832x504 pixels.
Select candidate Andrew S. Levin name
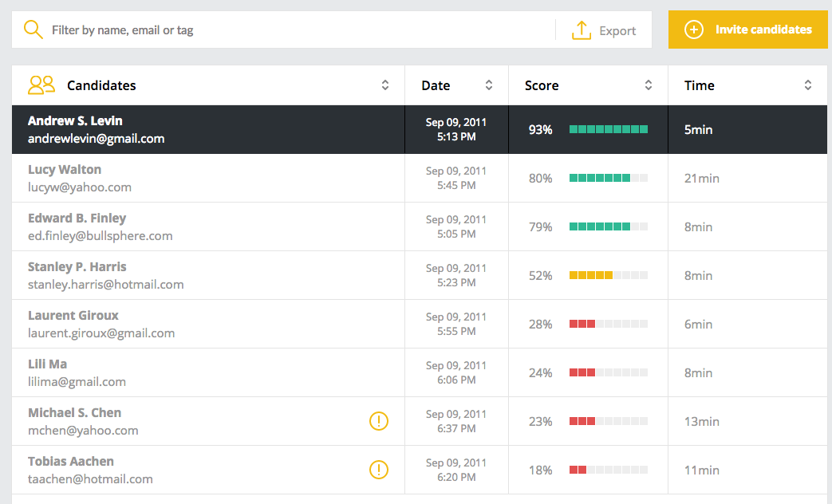click(x=75, y=121)
